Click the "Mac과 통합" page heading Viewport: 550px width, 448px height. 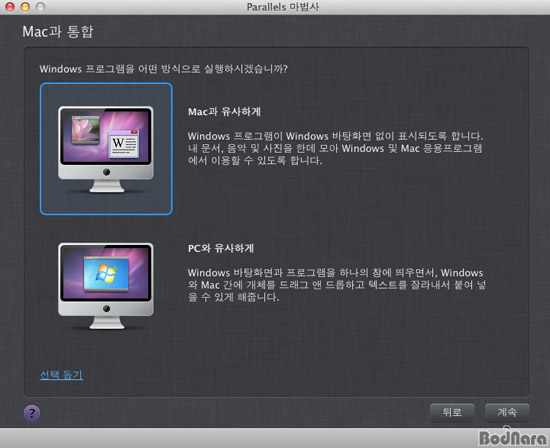pyautogui.click(x=58, y=32)
